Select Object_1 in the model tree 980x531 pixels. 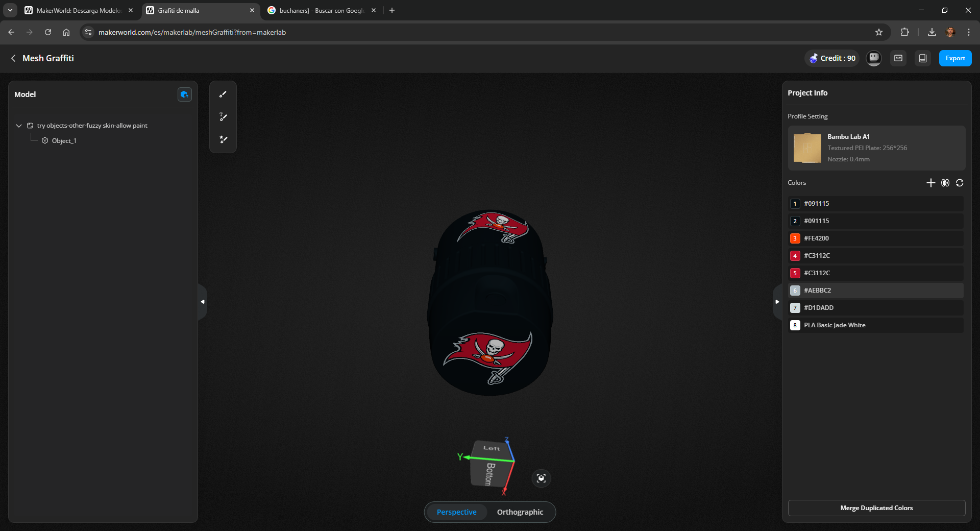(64, 141)
